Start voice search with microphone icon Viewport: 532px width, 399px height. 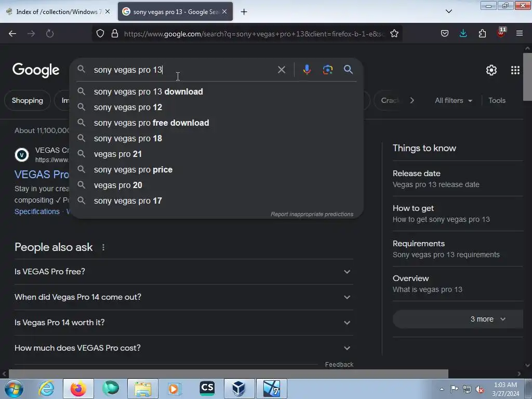307,70
